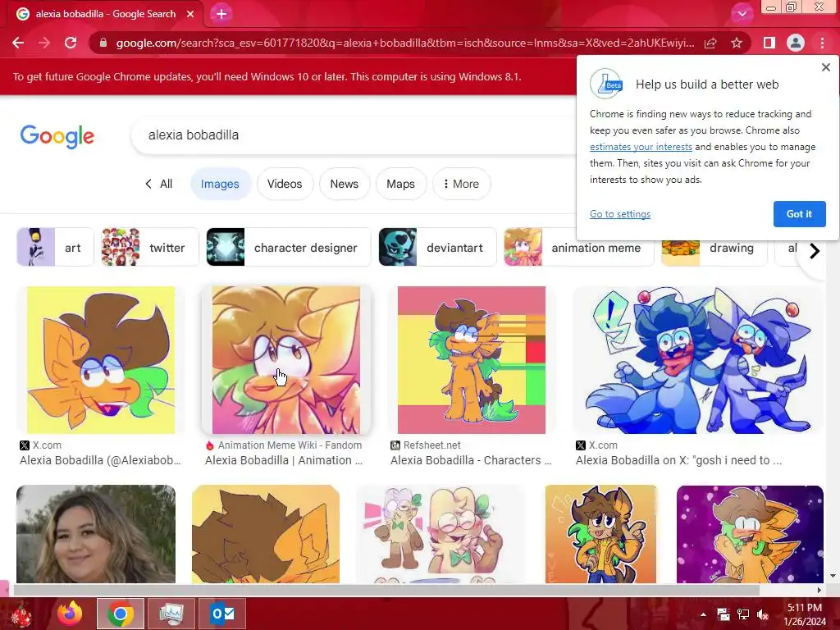Image resolution: width=840 pixels, height=630 pixels.
Task: Close the alexia bobadilla tab
Action: (x=190, y=14)
